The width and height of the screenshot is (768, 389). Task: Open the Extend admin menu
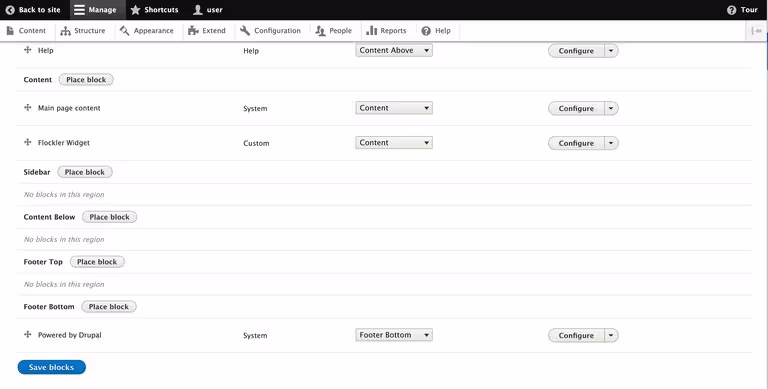(x=207, y=31)
